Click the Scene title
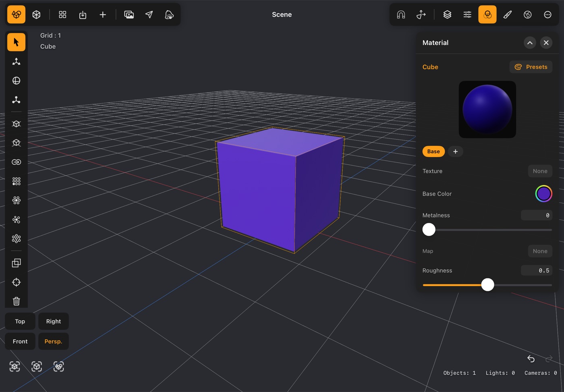This screenshot has width=564, height=392. coord(282,15)
